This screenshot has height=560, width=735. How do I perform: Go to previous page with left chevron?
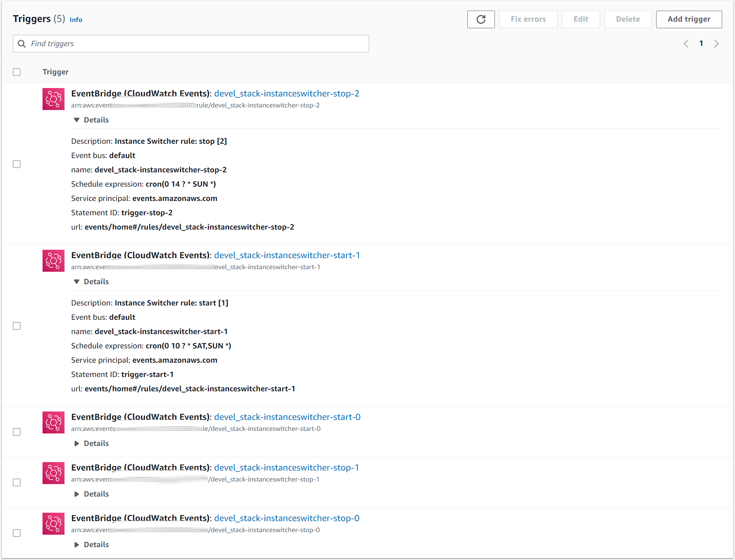(x=686, y=44)
